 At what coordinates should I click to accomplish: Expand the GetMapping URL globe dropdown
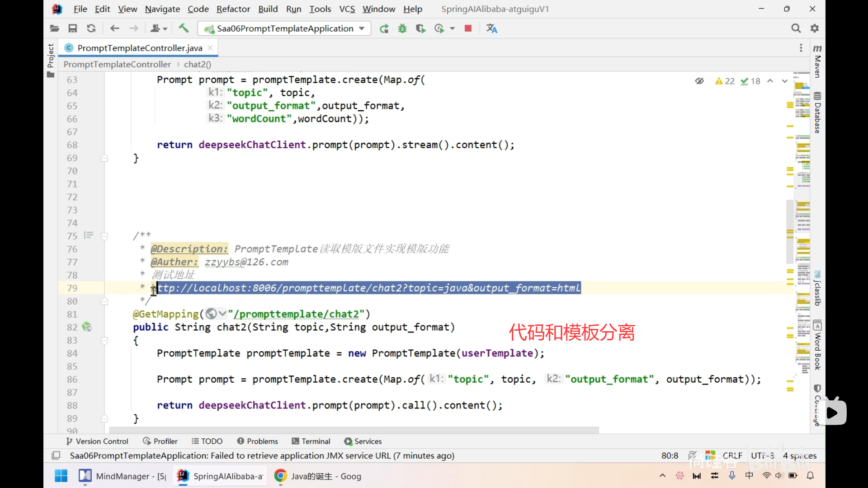(x=216, y=314)
